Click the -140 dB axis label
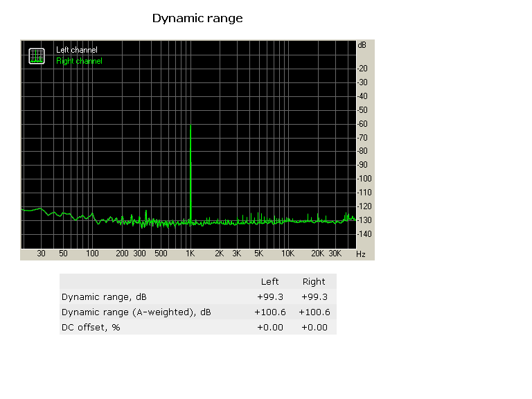The image size is (532, 399). (x=364, y=234)
